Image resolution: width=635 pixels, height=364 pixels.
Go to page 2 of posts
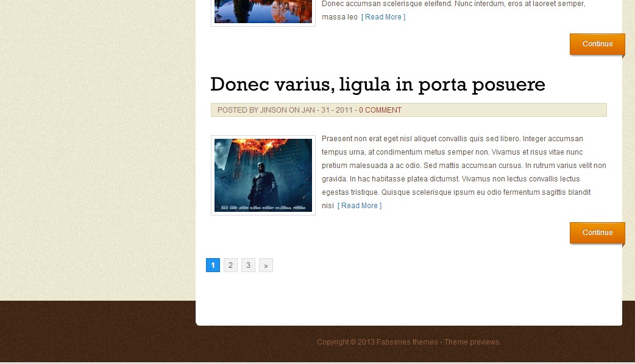coord(230,265)
